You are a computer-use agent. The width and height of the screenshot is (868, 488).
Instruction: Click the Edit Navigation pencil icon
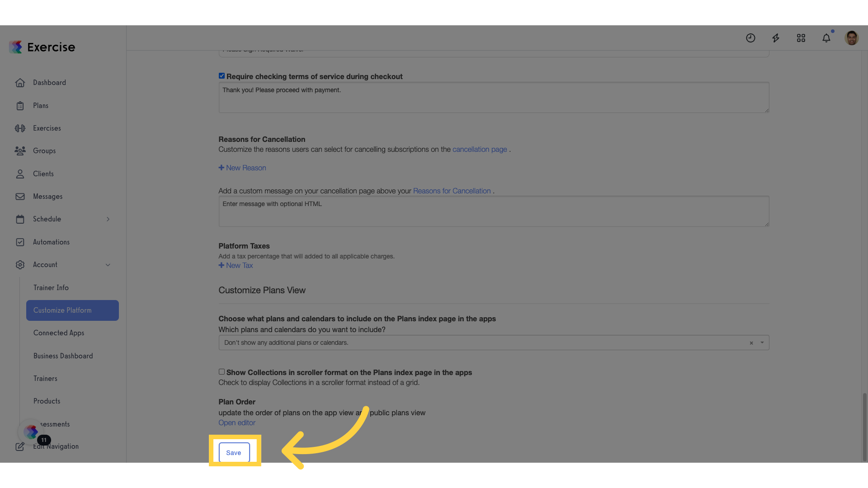point(20,446)
